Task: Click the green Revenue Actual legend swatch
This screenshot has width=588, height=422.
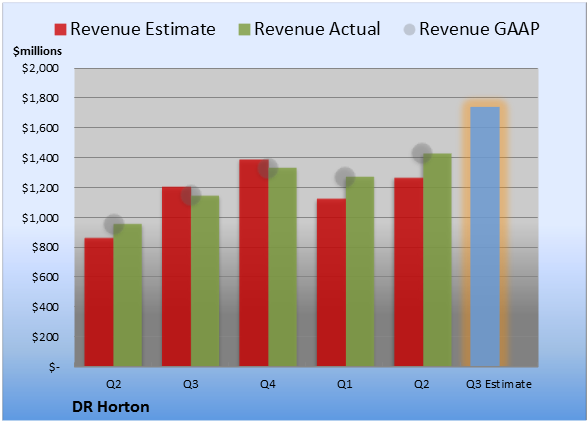Action: tap(244, 30)
